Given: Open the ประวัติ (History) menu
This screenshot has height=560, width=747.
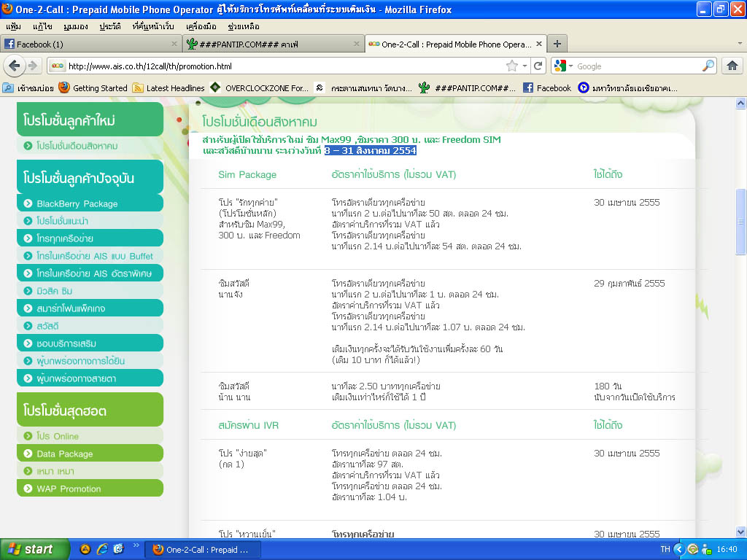Looking at the screenshot, I should pyautogui.click(x=110, y=26).
